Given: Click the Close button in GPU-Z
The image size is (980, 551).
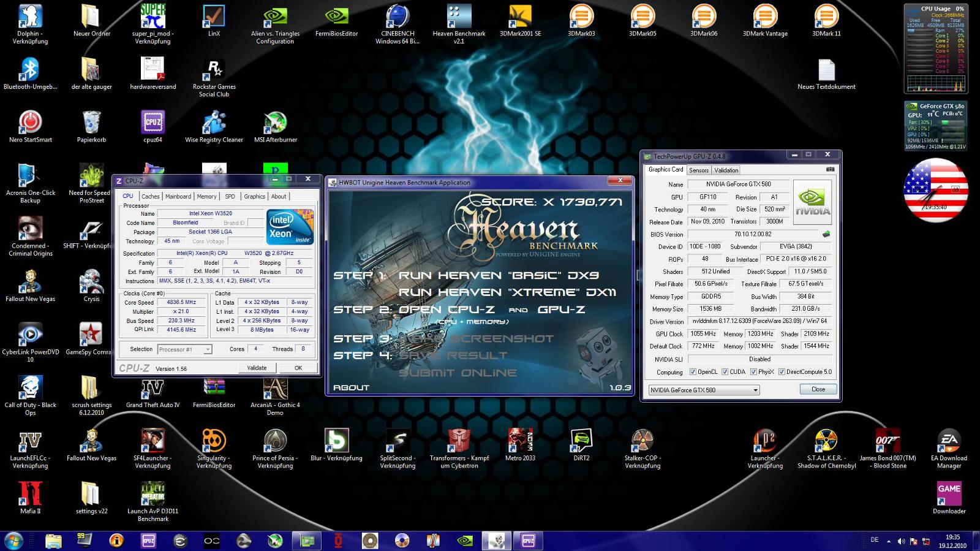Looking at the screenshot, I should click(x=818, y=389).
